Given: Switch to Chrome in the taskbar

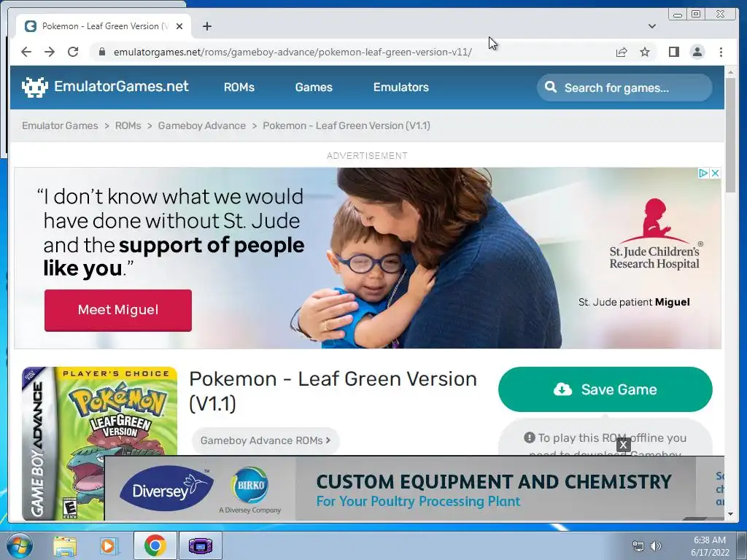Looking at the screenshot, I should tap(155, 545).
